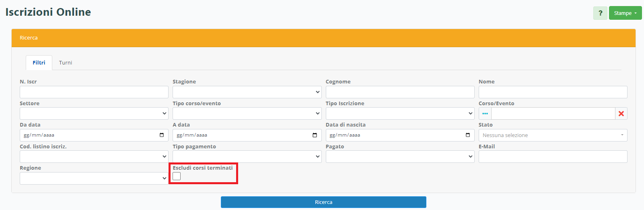Click the N. Iscr input field

pyautogui.click(x=94, y=92)
